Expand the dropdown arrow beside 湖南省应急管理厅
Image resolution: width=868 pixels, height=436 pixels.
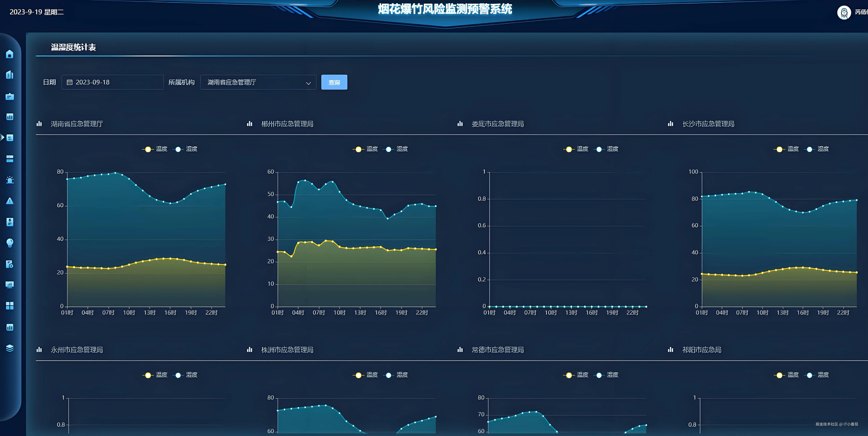click(308, 82)
